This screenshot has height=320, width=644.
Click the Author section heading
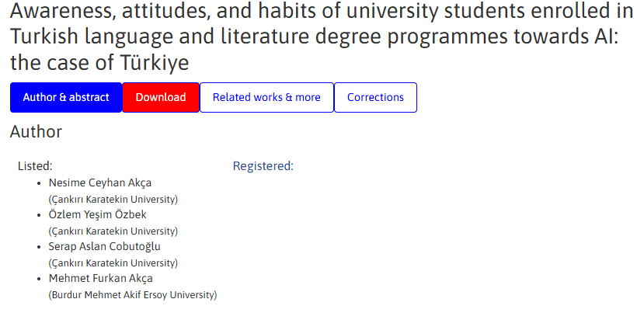36,132
